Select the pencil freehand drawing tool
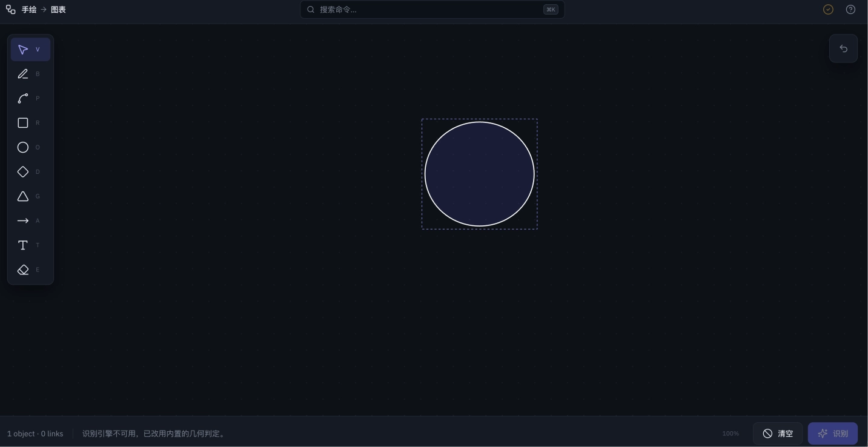Image resolution: width=868 pixels, height=447 pixels. tap(30, 74)
